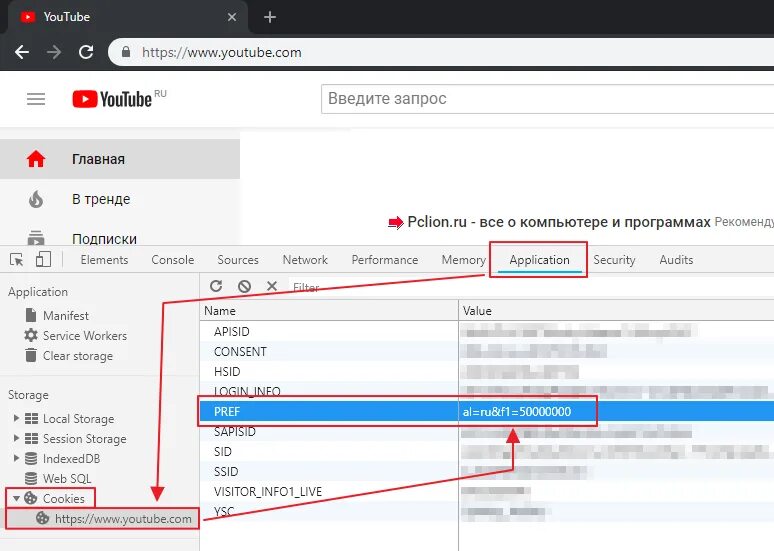Expand the Session Storage tree node
The image size is (774, 551).
[16, 438]
